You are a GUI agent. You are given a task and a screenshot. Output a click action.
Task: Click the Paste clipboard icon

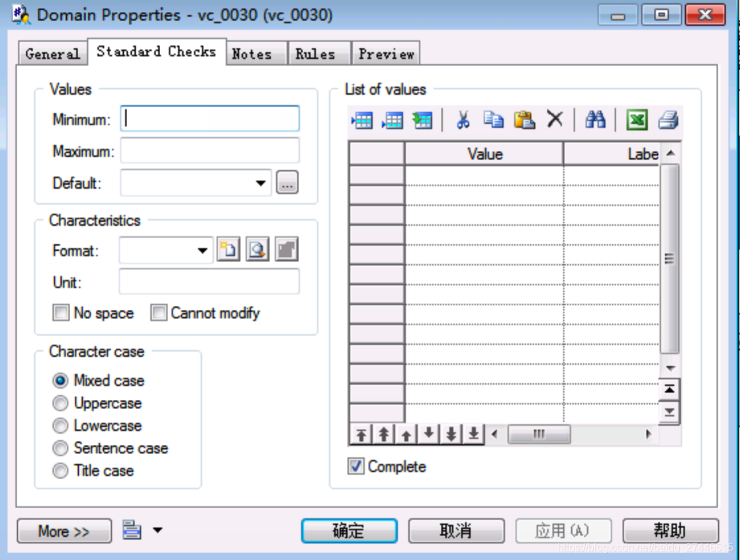[x=524, y=120]
